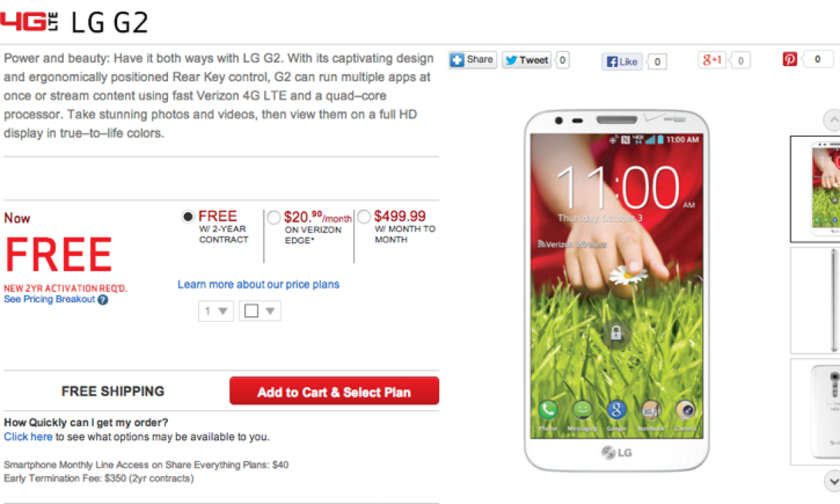Open the See Pricing Breakout link

49,299
